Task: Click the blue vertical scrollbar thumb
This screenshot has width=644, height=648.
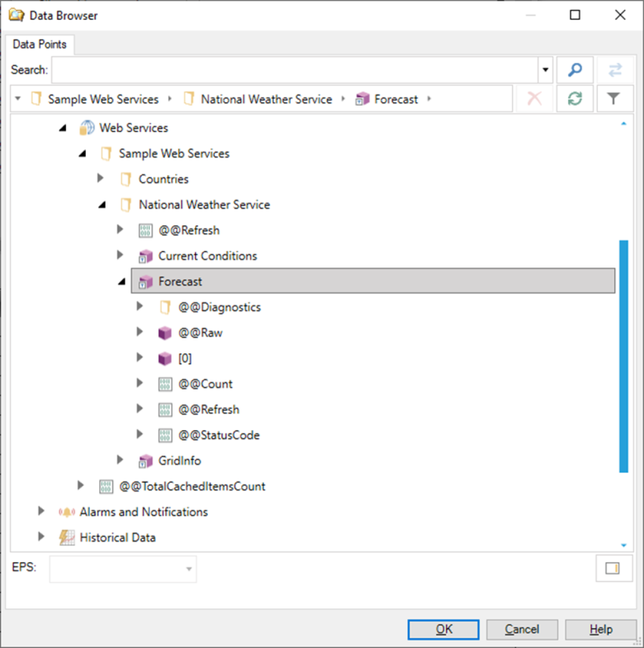Action: 623,357
